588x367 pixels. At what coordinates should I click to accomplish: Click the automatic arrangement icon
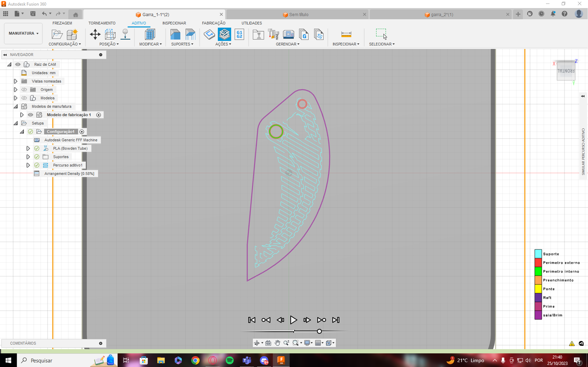(110, 34)
